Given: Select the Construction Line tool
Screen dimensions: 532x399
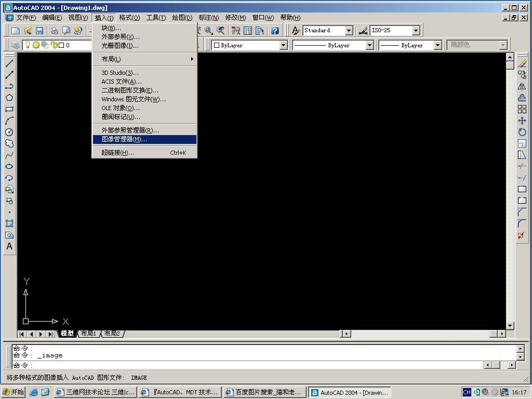Looking at the screenshot, I should (9, 75).
